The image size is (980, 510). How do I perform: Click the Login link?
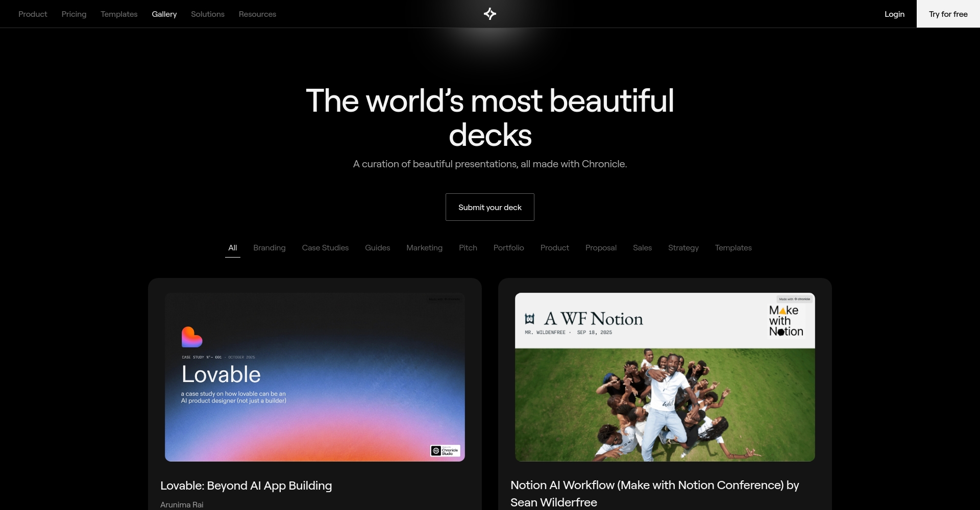894,14
